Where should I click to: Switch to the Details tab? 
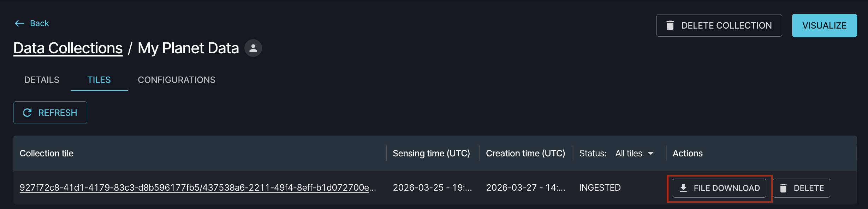click(x=42, y=80)
